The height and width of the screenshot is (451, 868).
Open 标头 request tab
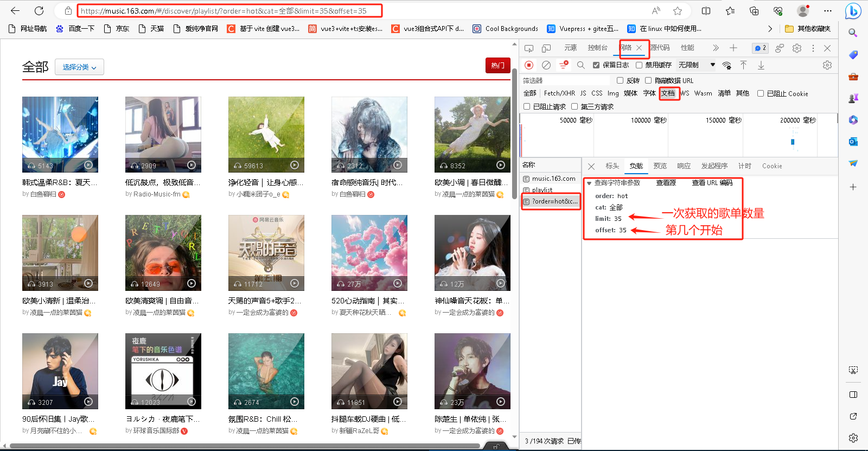(612, 166)
